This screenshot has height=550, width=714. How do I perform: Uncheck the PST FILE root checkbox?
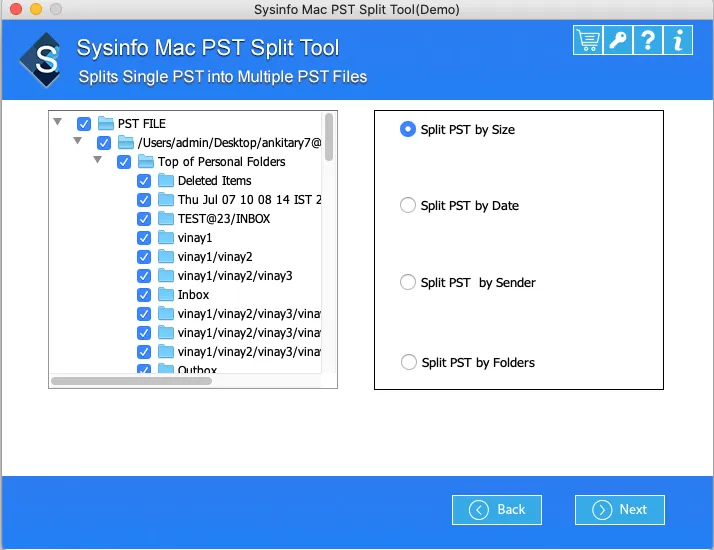pyautogui.click(x=84, y=124)
